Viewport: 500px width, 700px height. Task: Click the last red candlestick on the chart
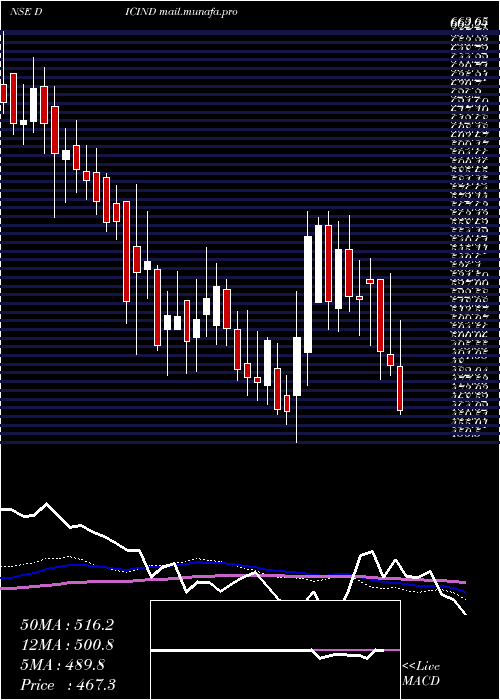[x=400, y=388]
